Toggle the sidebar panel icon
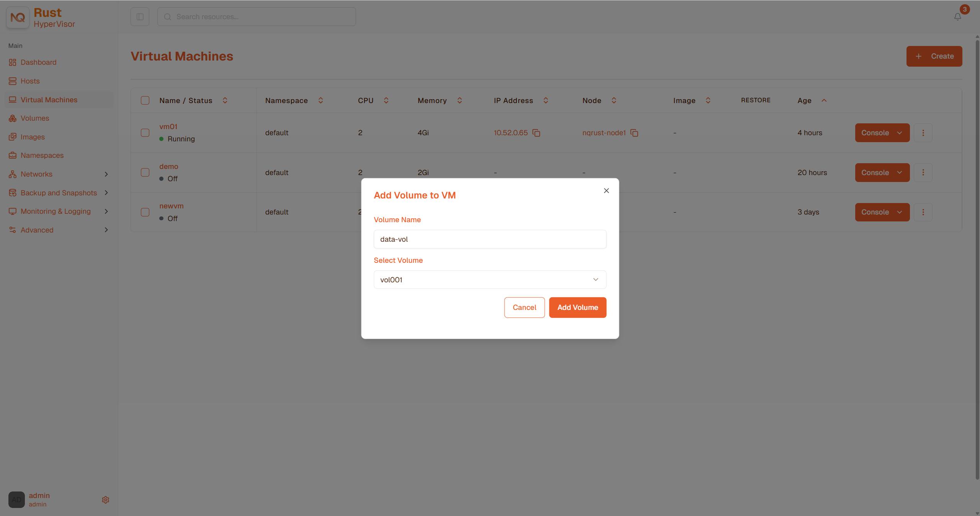The width and height of the screenshot is (980, 516). click(140, 17)
